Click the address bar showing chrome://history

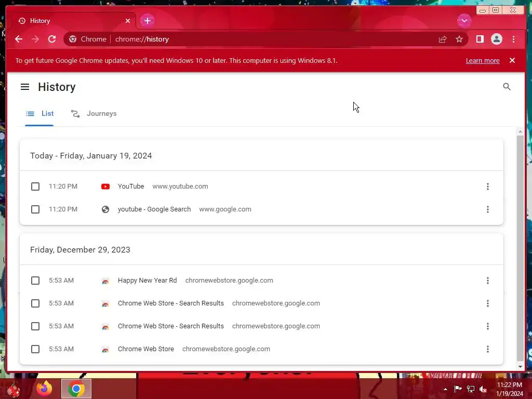267,39
